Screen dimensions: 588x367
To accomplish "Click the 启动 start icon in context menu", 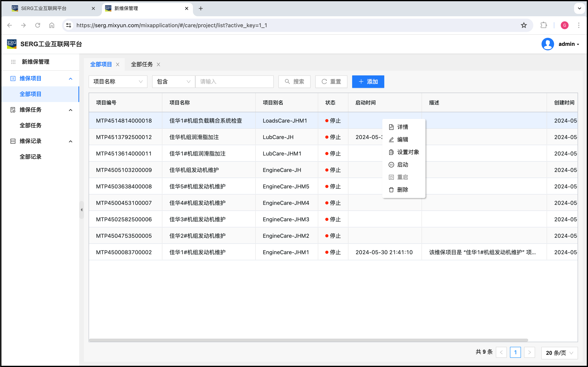I will tap(391, 165).
